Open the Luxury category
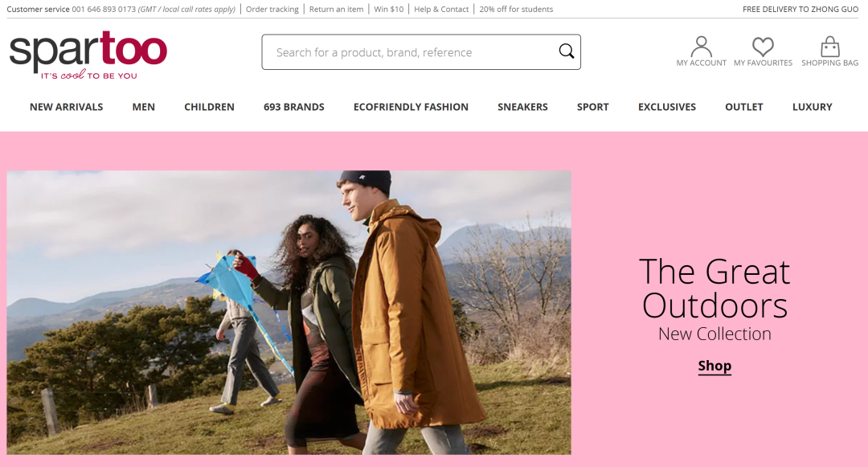This screenshot has height=467, width=868. pos(812,107)
